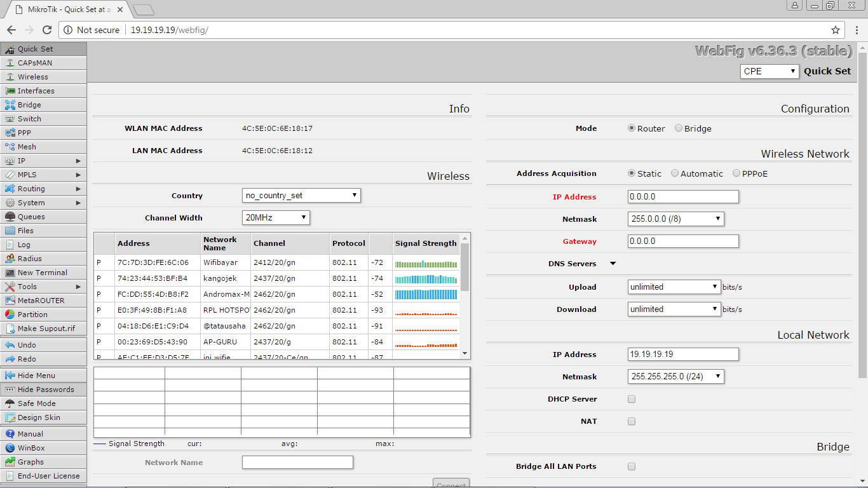
Task: Enable the DHCP Server checkbox
Action: click(631, 399)
